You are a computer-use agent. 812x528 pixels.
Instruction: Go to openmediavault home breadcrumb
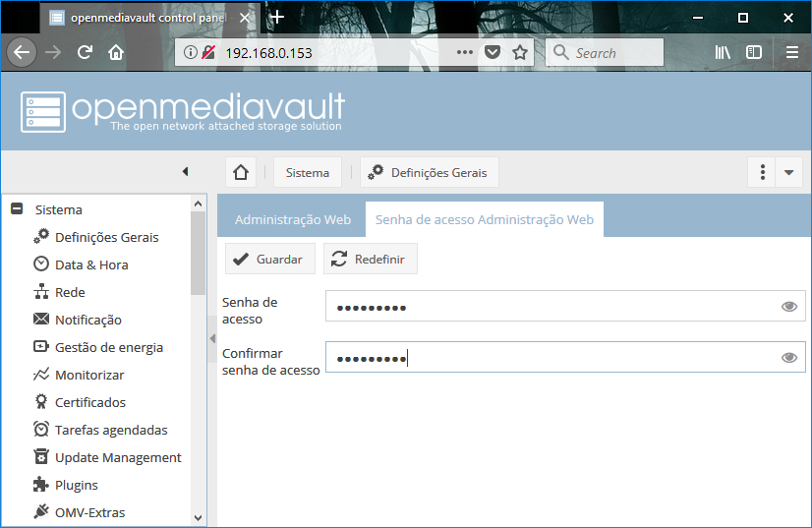pyautogui.click(x=241, y=172)
